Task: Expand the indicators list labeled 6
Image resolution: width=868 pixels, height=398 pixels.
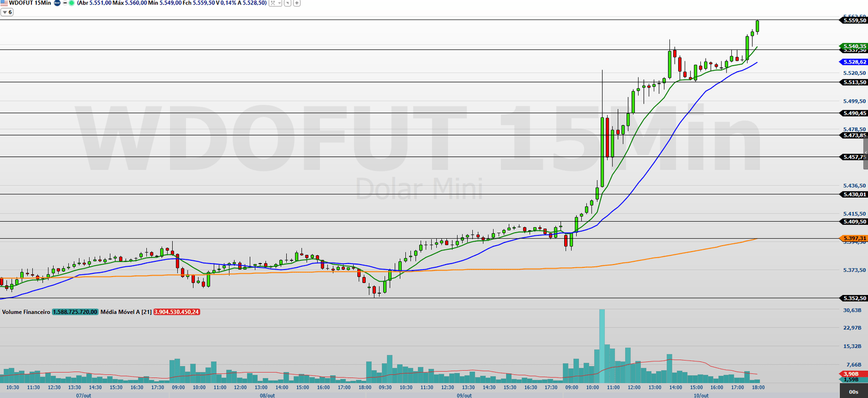Action: coord(7,12)
